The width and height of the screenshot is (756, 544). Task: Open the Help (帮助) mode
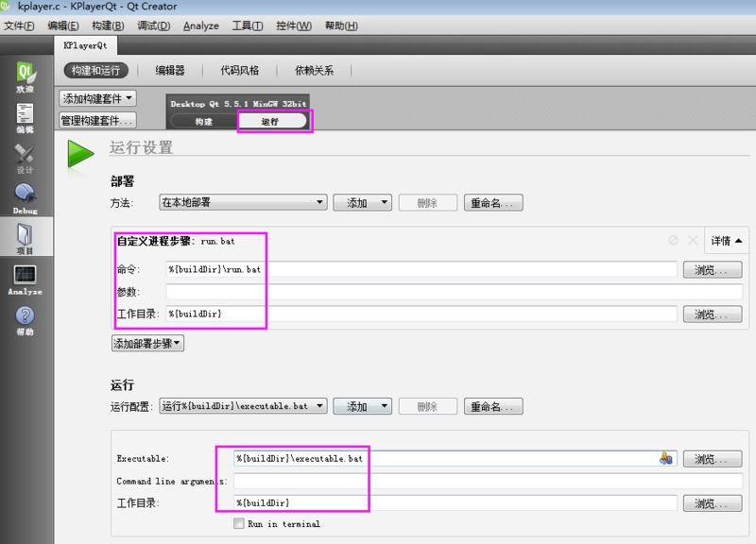tap(26, 321)
